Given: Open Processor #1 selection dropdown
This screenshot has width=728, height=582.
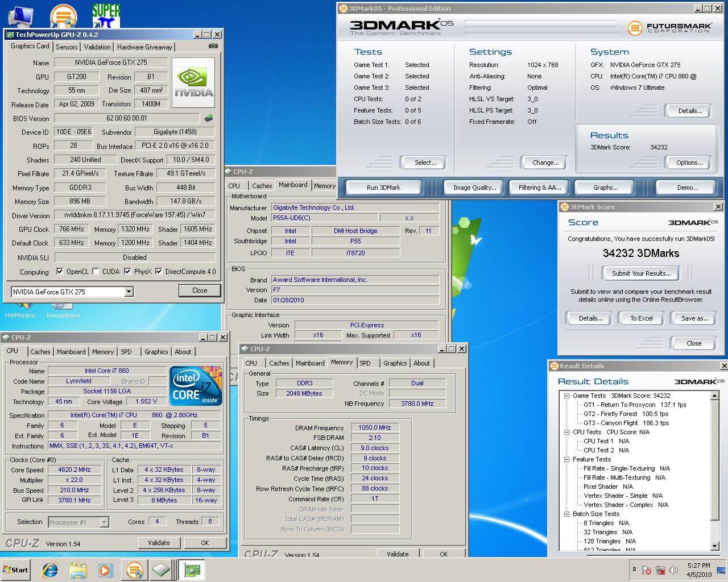Looking at the screenshot, I should coord(104,522).
